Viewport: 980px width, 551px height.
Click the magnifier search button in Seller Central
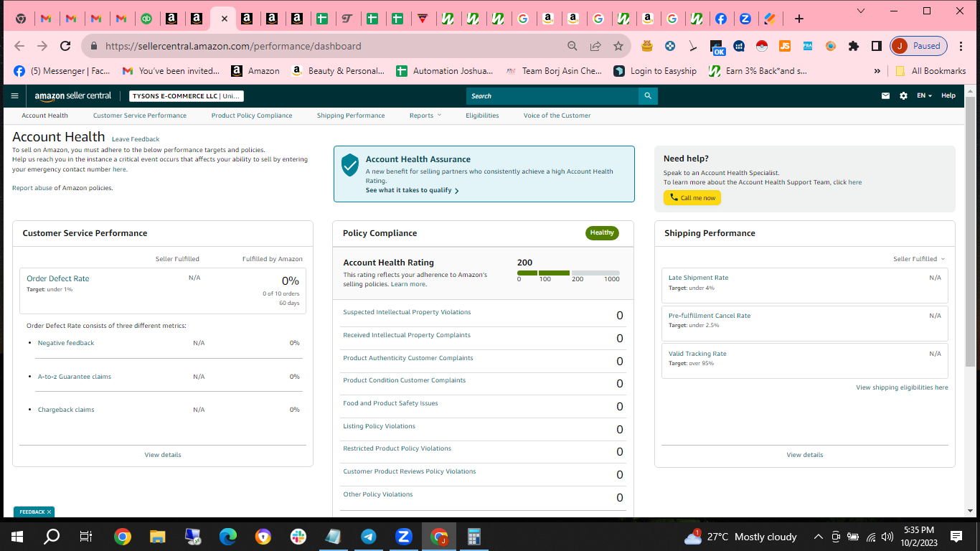pyautogui.click(x=648, y=95)
